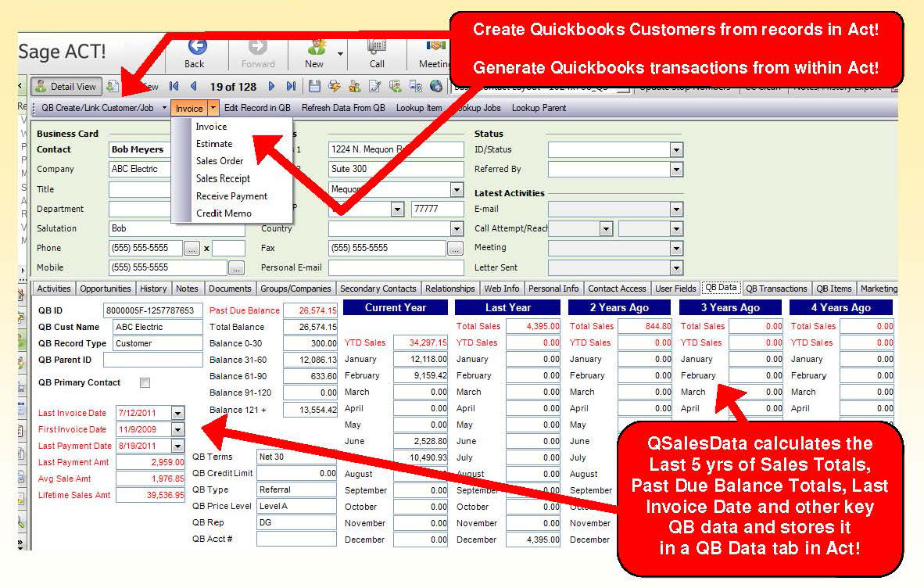Screen dimensions: 924x588
Task: Open the Meeting activity dropdown
Action: (x=676, y=249)
